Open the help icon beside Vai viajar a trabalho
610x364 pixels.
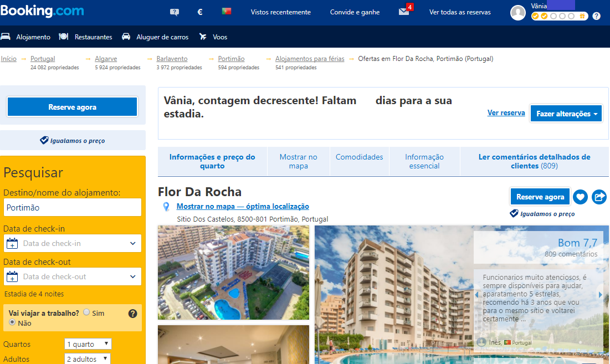pos(132,314)
